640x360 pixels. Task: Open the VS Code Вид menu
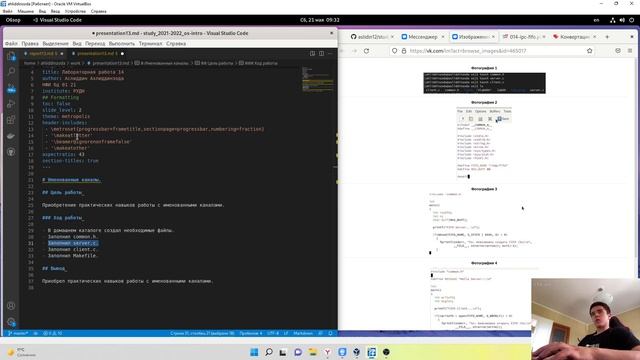tap(77, 44)
